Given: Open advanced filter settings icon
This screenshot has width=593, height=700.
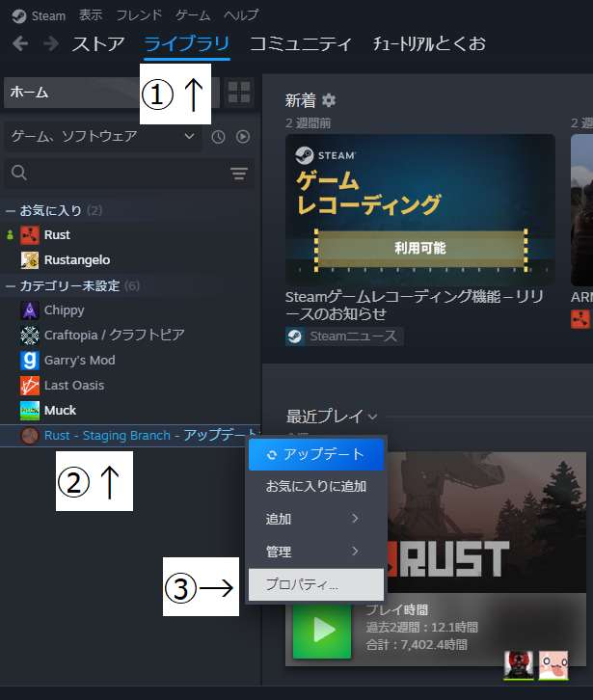Looking at the screenshot, I should coord(239,174).
